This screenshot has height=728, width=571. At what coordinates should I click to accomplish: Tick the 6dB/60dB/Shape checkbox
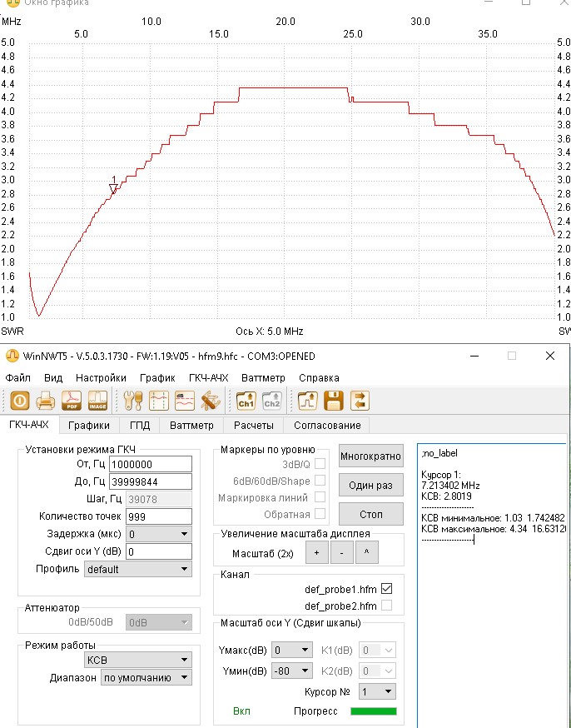[x=320, y=481]
